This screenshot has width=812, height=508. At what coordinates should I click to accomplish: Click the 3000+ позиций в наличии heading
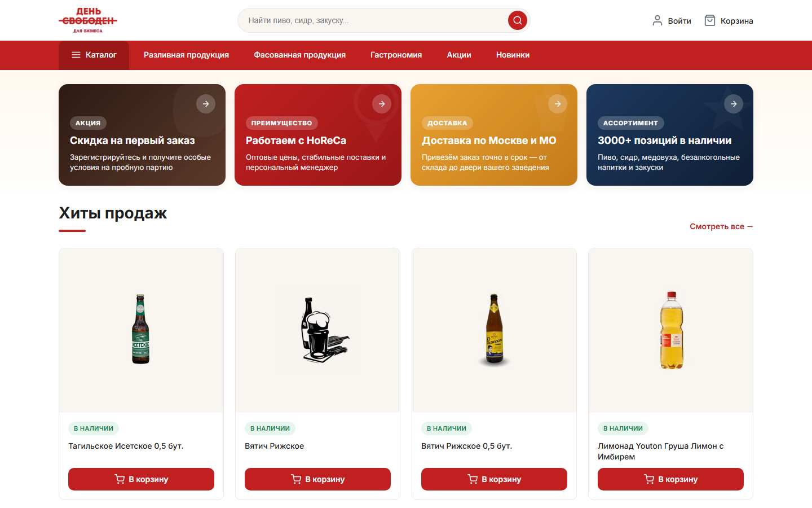tap(664, 141)
